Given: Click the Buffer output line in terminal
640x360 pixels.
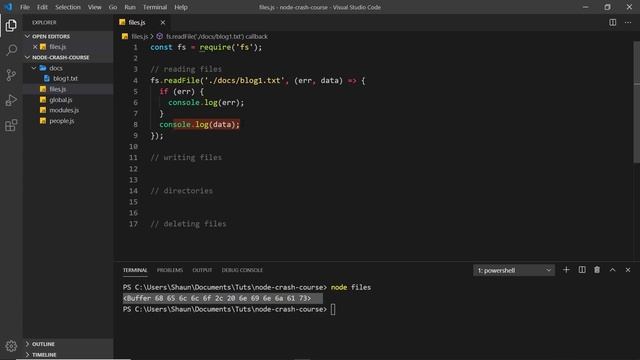Looking at the screenshot, I should pos(217,298).
